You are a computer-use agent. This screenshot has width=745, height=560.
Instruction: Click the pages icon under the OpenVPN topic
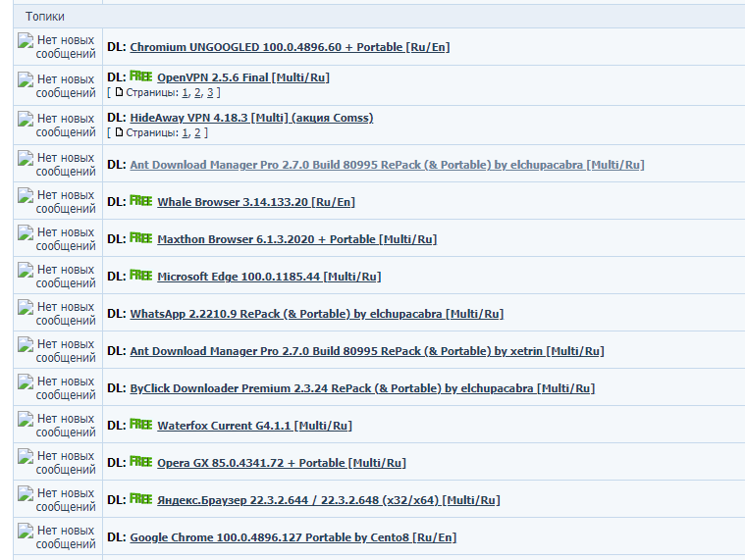[120, 92]
